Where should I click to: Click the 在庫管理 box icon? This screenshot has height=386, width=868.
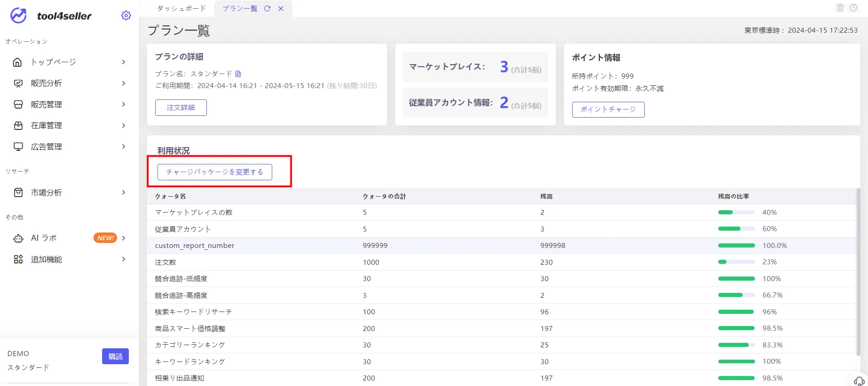coord(18,126)
